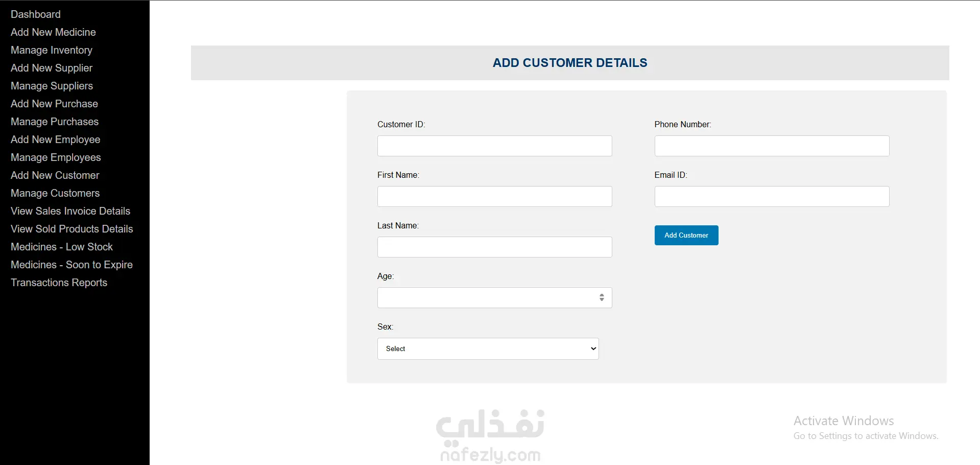Open Manage Inventory in sidebar
980x465 pixels.
[x=52, y=50]
